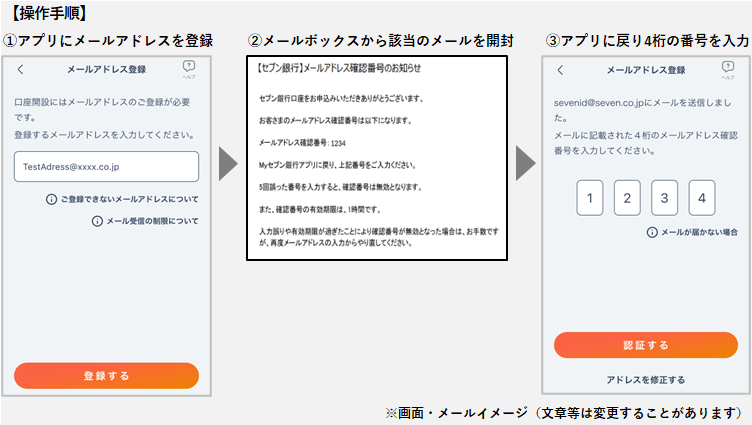Tap the back arrow in step 3 screen
This screenshot has height=425, width=752.
tap(559, 71)
